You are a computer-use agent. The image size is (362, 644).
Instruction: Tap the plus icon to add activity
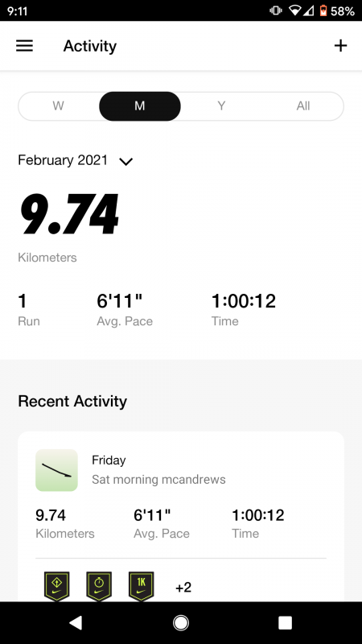pyautogui.click(x=340, y=46)
